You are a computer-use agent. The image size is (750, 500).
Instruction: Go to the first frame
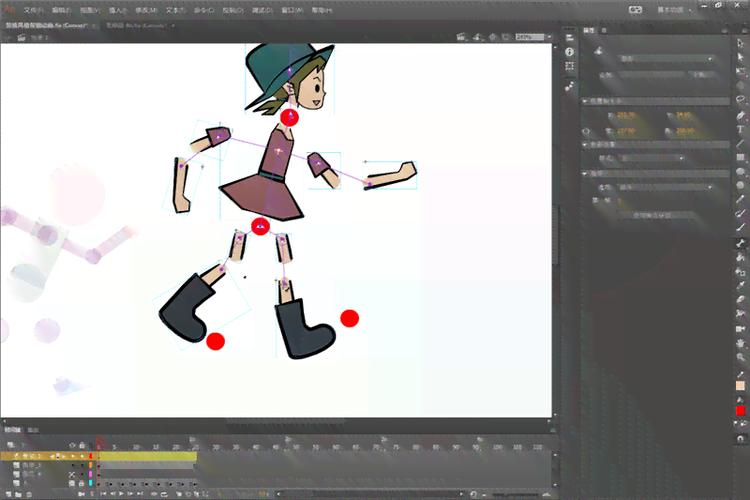pyautogui.click(x=103, y=494)
